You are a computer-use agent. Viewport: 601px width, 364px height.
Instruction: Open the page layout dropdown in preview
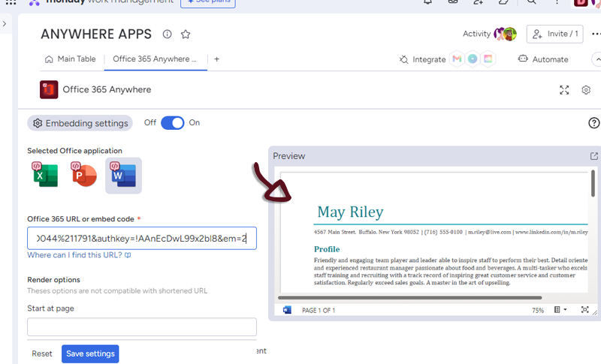560,310
